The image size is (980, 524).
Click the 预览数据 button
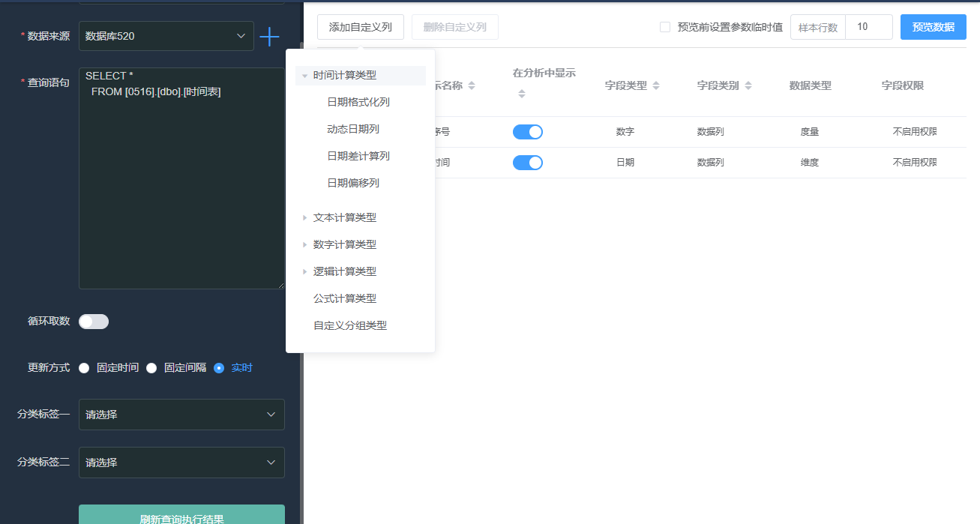pyautogui.click(x=934, y=27)
